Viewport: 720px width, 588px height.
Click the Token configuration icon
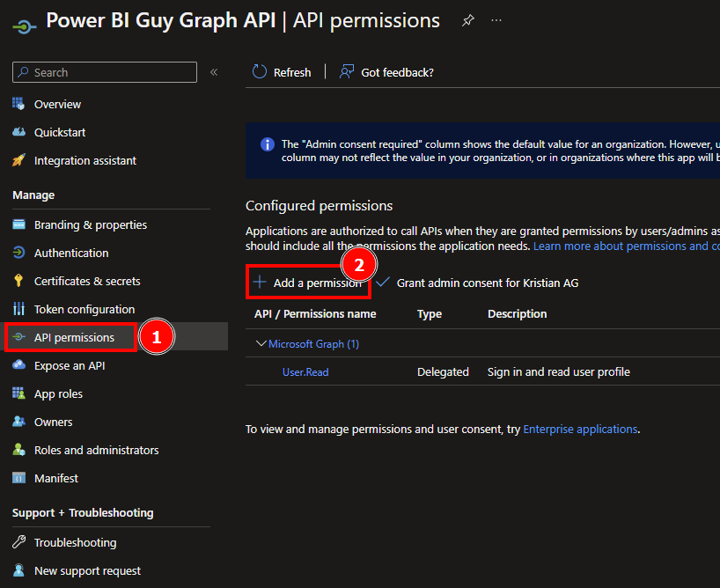(19, 309)
